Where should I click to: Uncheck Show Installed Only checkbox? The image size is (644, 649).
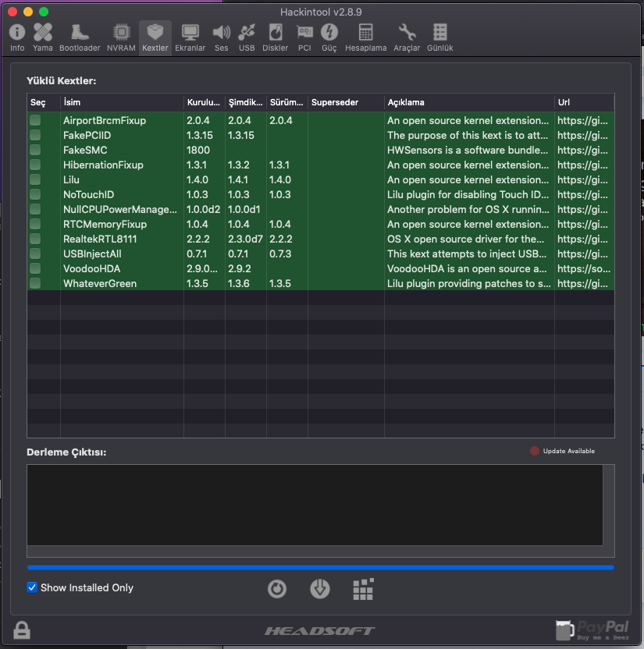pyautogui.click(x=32, y=587)
